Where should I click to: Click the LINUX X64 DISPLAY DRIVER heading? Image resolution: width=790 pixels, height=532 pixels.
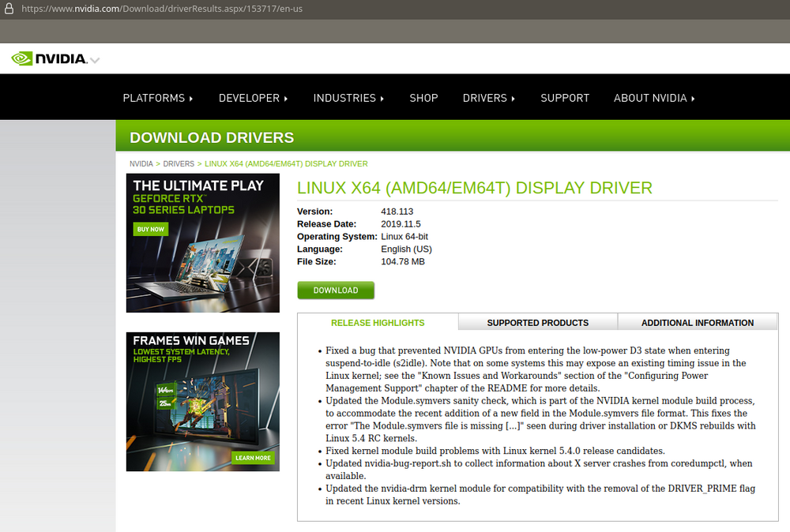tap(475, 188)
